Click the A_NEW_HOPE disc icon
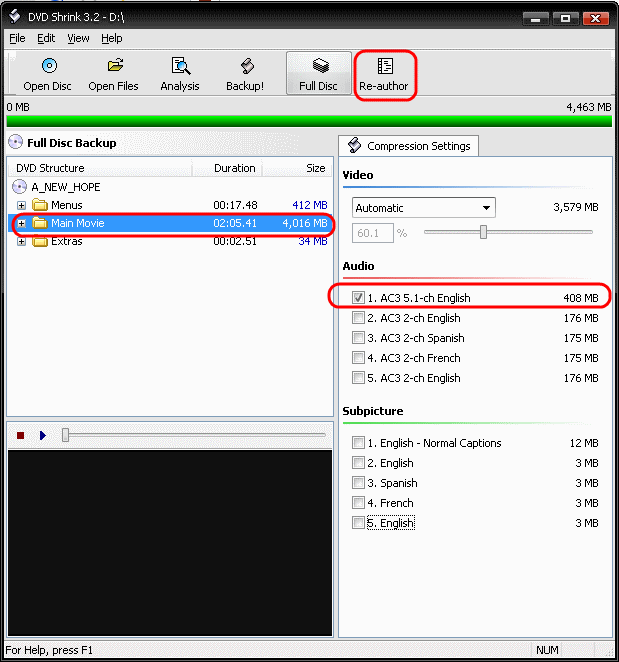Screen dimensions: 619x662 coord(19,187)
